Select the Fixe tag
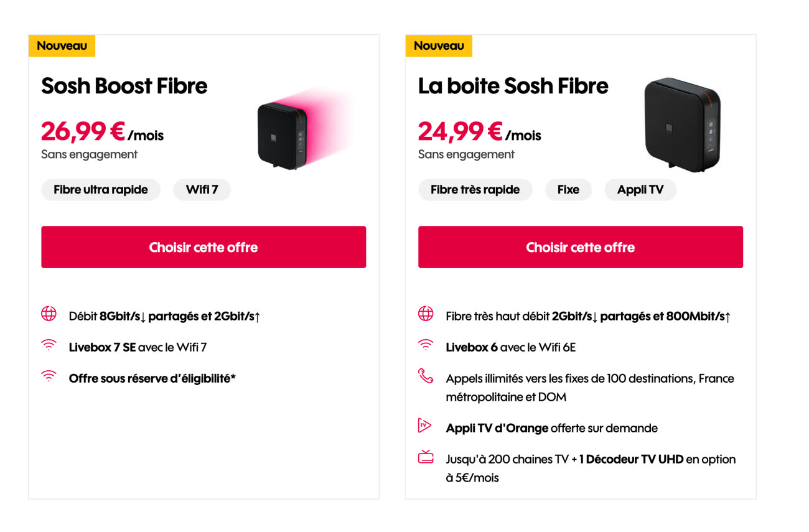Screen dimensions: 809x532 coord(568,190)
